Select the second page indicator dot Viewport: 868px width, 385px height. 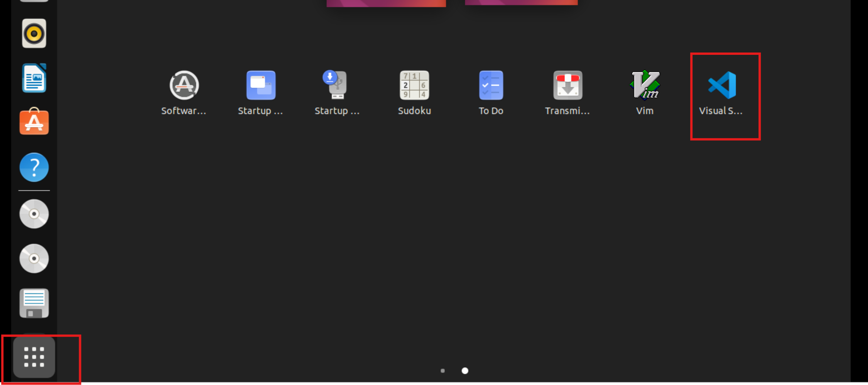tap(465, 370)
